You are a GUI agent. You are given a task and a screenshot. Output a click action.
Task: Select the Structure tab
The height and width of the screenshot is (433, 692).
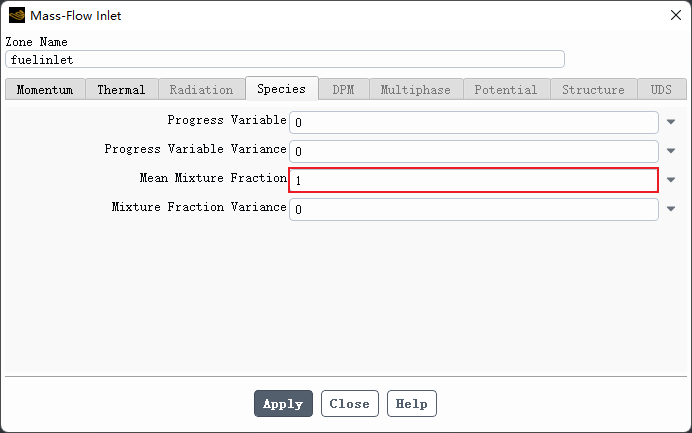(x=593, y=89)
